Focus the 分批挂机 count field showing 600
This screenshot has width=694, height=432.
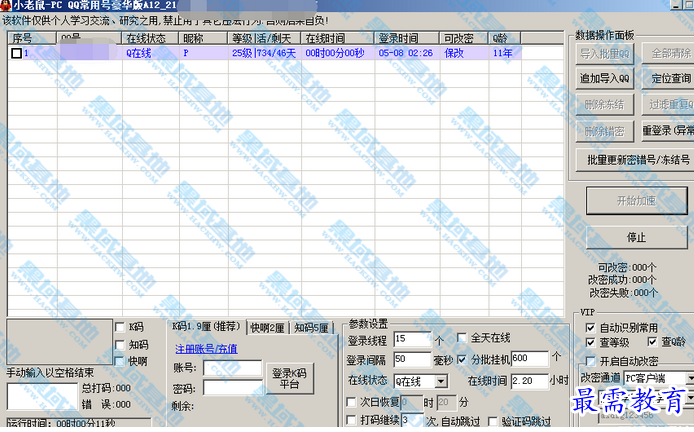click(x=529, y=359)
